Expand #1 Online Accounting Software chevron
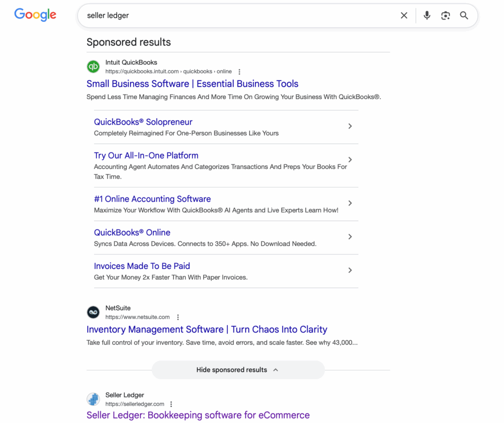The height and width of the screenshot is (423, 504). [x=350, y=203]
